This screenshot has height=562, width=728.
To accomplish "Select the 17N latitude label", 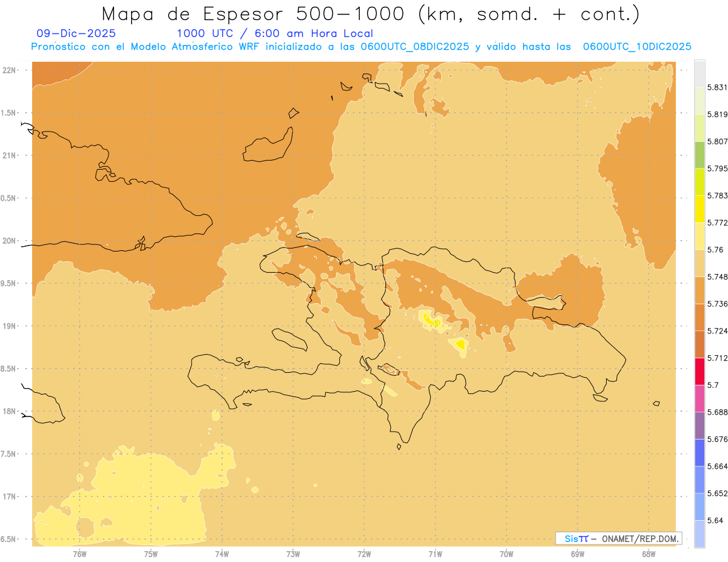I will (9, 497).
